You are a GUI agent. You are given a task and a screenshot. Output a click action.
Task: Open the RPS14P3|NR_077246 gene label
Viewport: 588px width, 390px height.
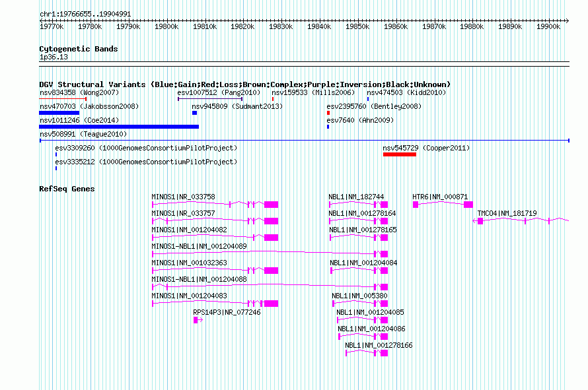(227, 312)
